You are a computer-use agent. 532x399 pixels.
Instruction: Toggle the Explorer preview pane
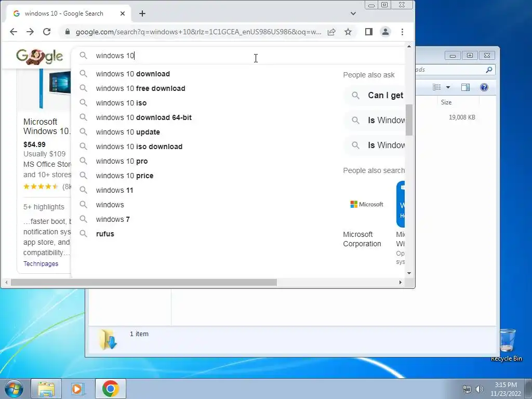tap(465, 87)
